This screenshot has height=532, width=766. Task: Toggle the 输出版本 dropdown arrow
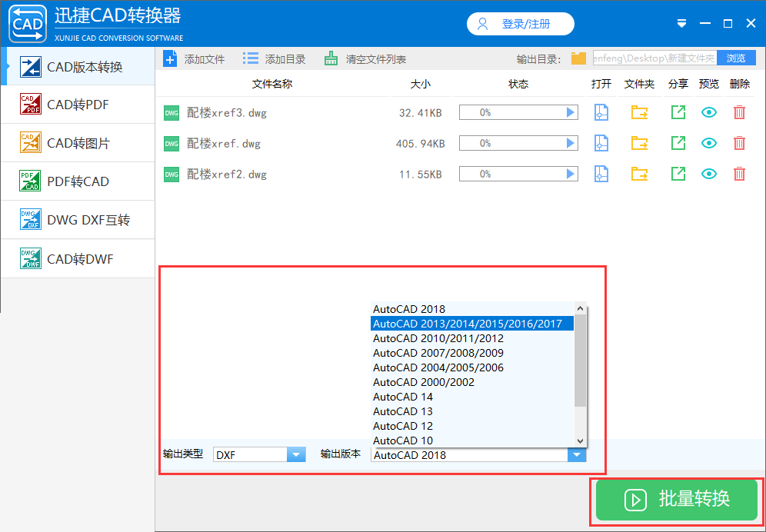577,455
